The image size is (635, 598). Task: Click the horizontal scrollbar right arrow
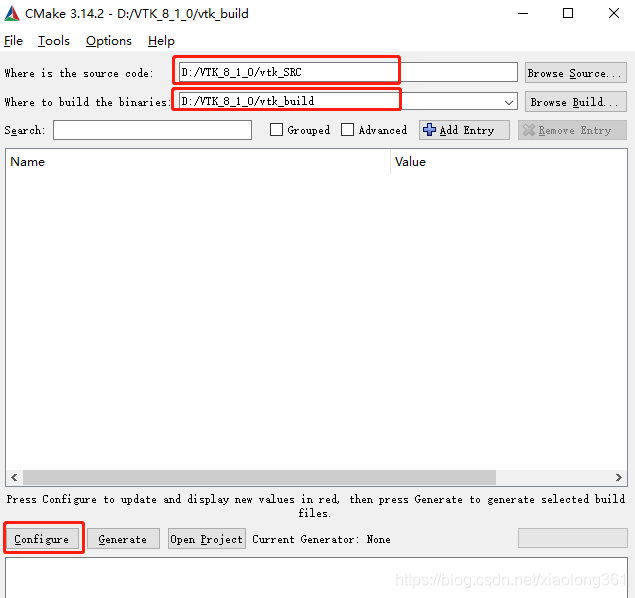[618, 477]
